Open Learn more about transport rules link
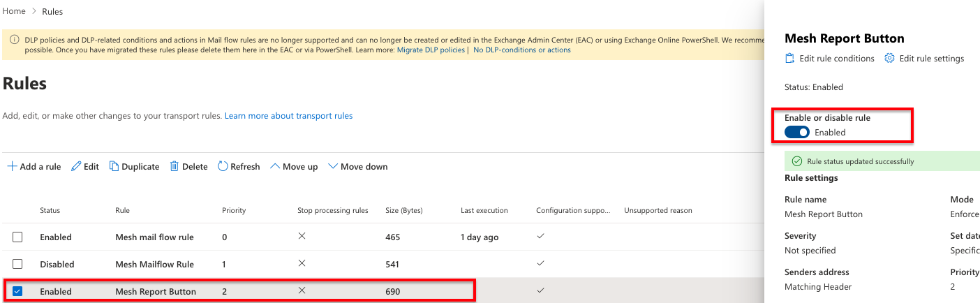The image size is (980, 303). (x=288, y=116)
